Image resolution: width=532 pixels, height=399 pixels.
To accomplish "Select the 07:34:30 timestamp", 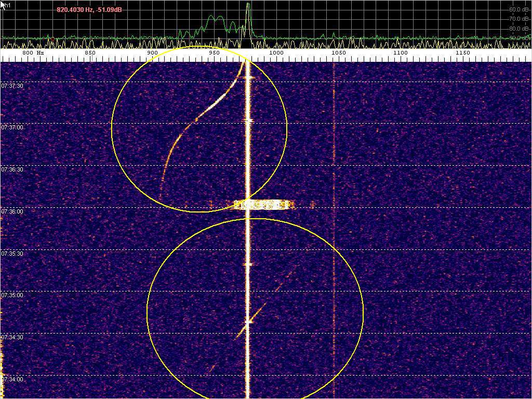I will pyautogui.click(x=12, y=337).
